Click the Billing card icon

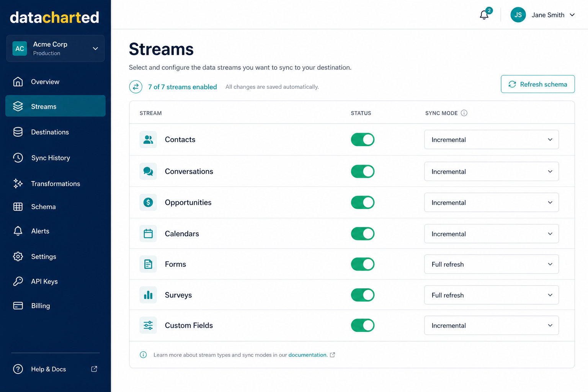[18, 305]
